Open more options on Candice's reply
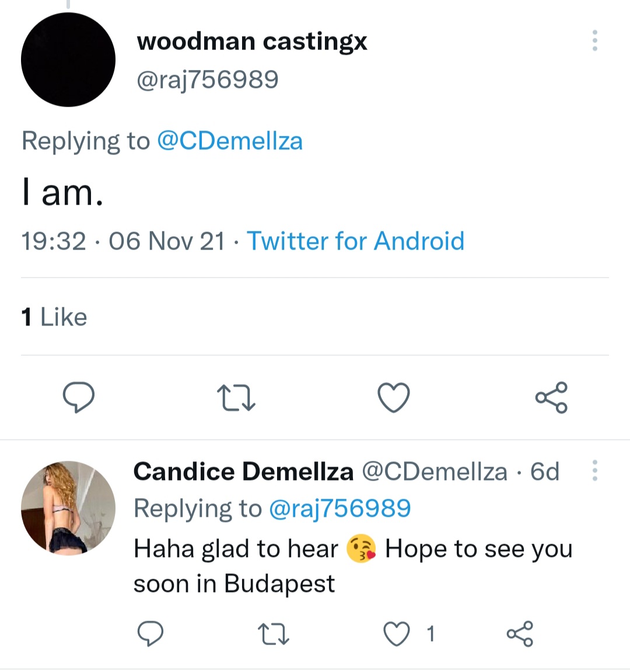 click(x=594, y=470)
